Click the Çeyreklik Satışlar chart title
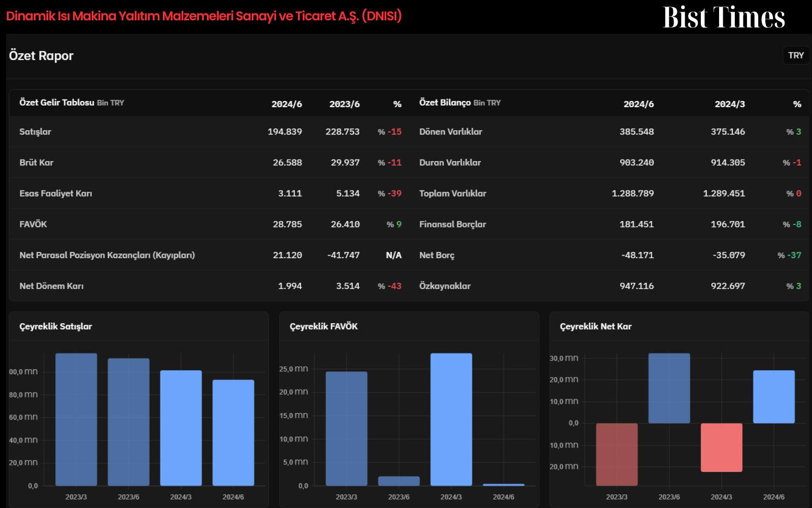This screenshot has width=812, height=508. tap(56, 327)
